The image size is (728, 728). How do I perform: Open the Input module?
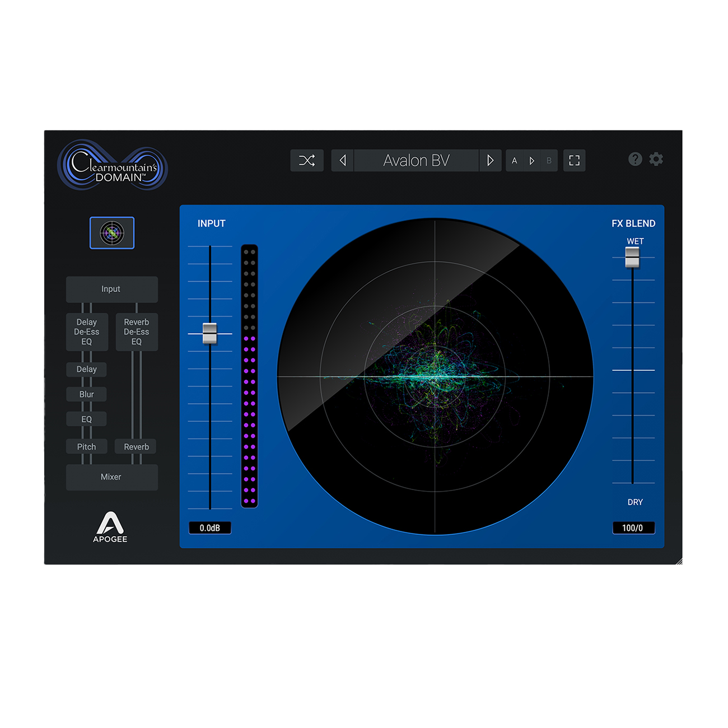111,289
